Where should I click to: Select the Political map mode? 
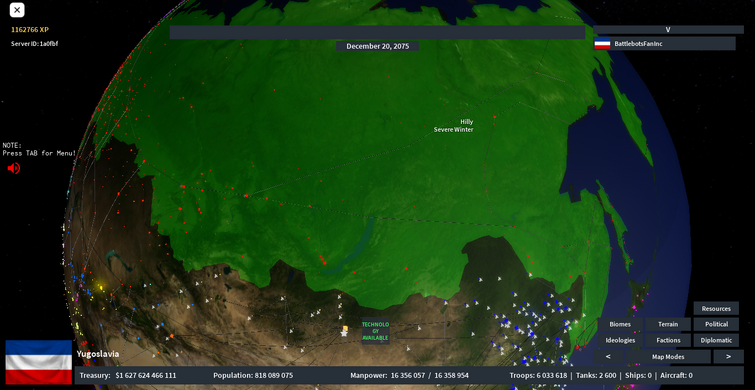point(716,324)
